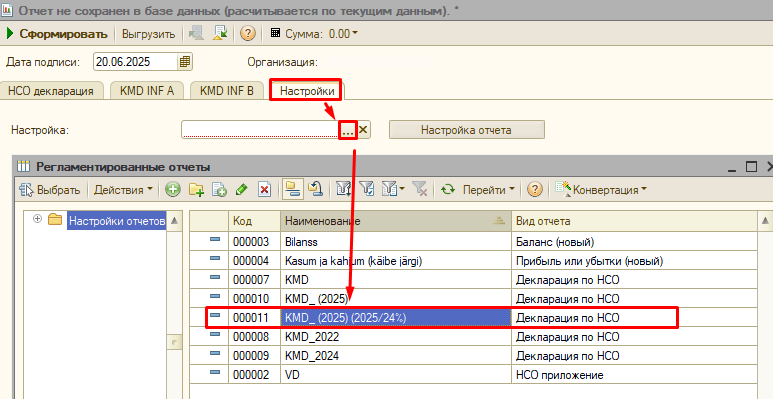Switch to the Настройки tab
The width and height of the screenshot is (773, 399).
coord(307,91)
